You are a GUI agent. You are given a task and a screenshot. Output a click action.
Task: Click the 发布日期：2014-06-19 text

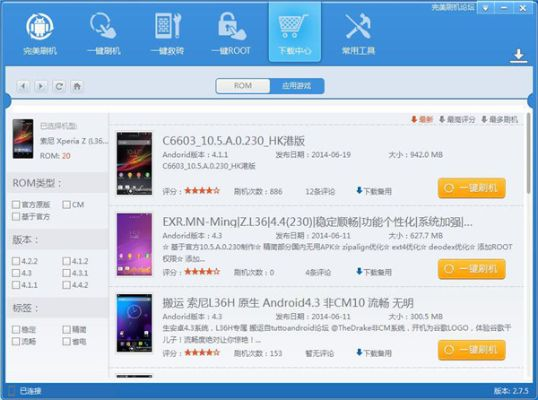(x=313, y=155)
